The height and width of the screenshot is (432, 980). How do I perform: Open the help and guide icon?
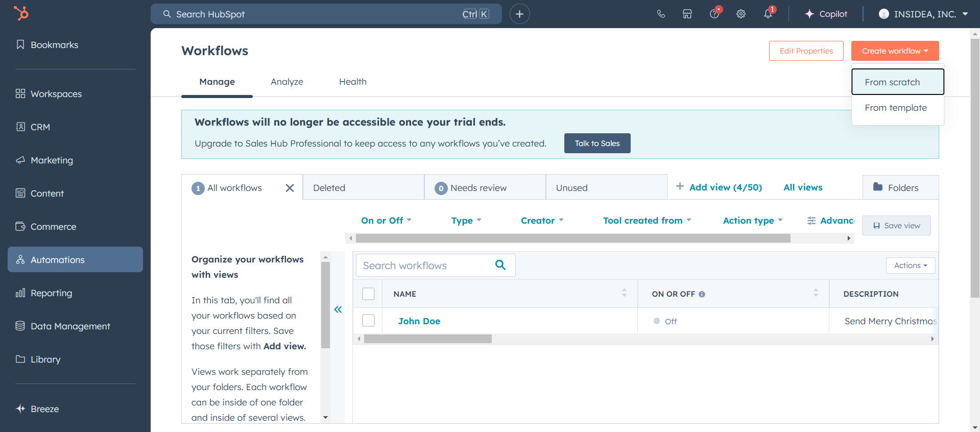pos(714,14)
